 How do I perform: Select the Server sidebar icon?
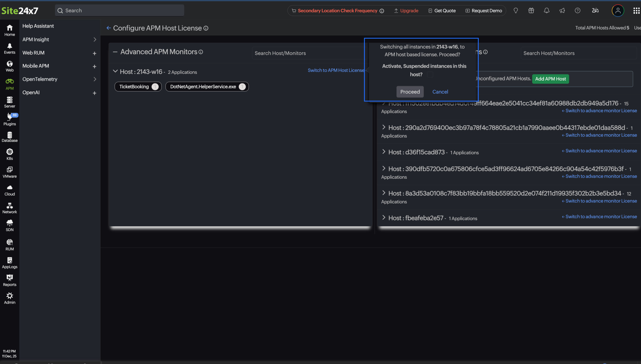point(9,102)
